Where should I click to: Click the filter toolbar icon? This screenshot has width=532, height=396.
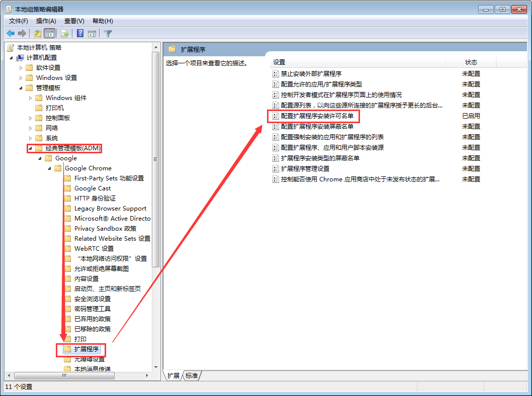coord(108,33)
